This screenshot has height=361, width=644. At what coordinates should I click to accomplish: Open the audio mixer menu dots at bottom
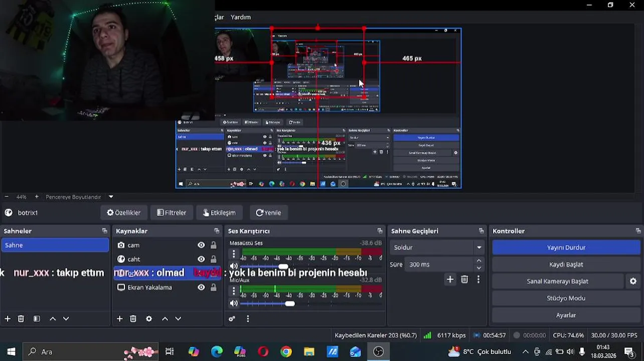[x=248, y=319]
